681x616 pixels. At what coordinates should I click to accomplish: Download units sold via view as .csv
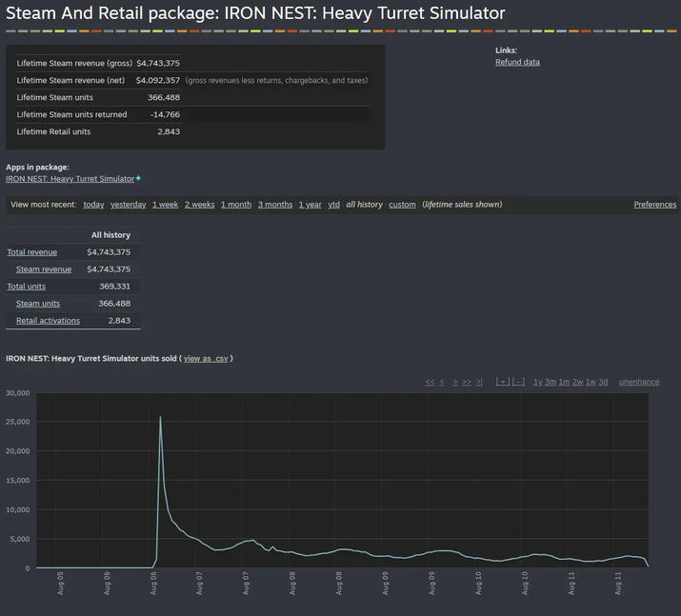206,359
